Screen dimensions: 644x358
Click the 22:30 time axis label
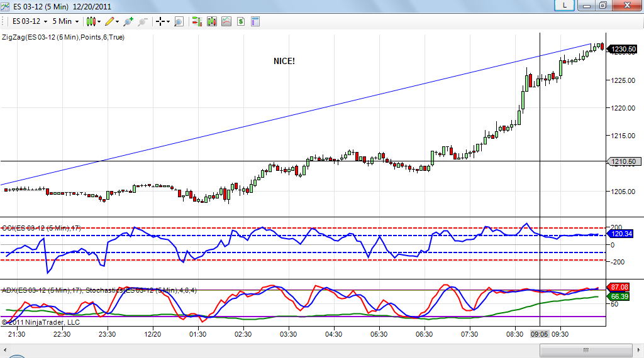point(62,334)
